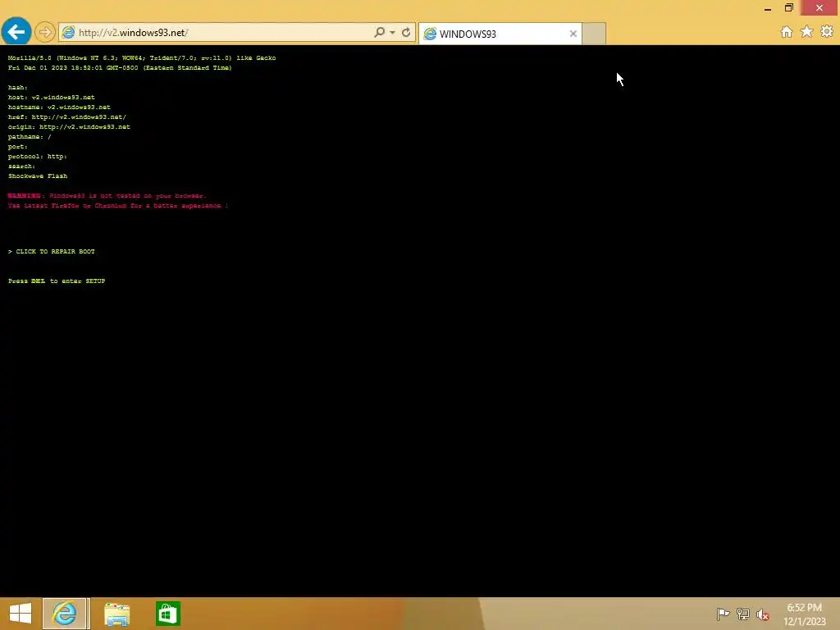This screenshot has width=840, height=630.
Task: Click the date line 'Fri Dec 01 2023'
Action: (120, 67)
